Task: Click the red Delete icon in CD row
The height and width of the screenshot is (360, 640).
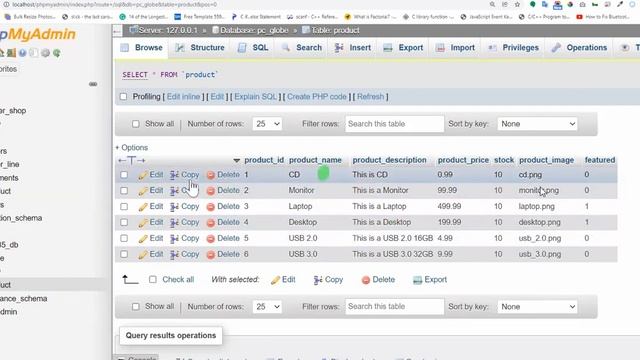Action: tap(211, 175)
